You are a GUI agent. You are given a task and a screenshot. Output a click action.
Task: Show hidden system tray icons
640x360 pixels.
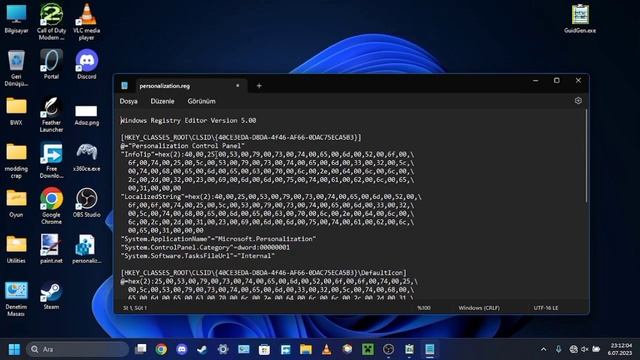[x=543, y=349]
